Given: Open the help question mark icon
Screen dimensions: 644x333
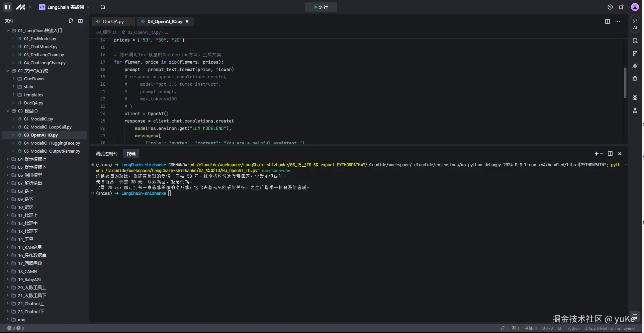Looking at the screenshot, I should (x=610, y=7).
